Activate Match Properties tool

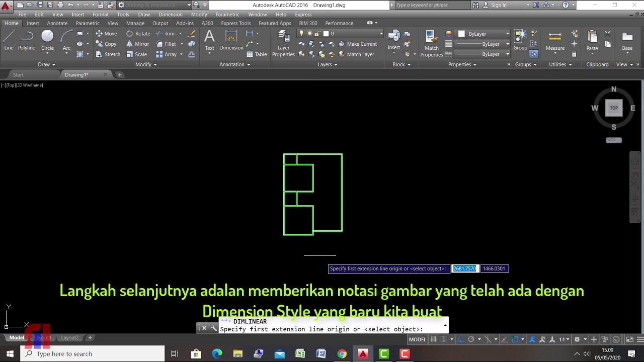click(431, 43)
